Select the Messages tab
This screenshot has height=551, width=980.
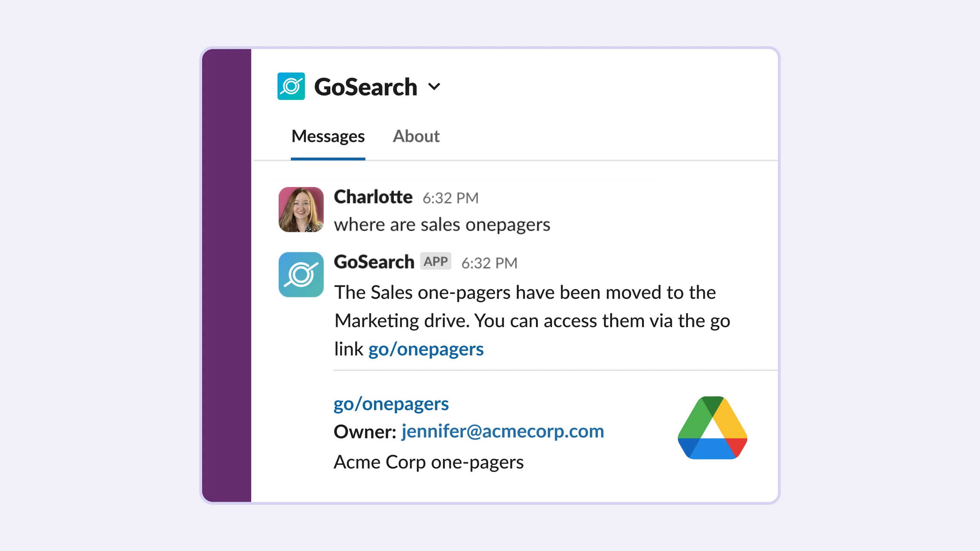[x=327, y=136]
